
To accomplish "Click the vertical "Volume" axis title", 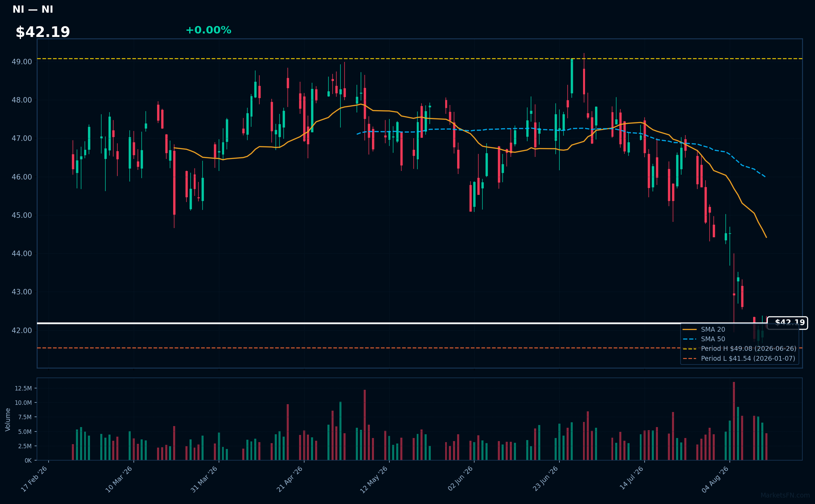I will pyautogui.click(x=8, y=420).
